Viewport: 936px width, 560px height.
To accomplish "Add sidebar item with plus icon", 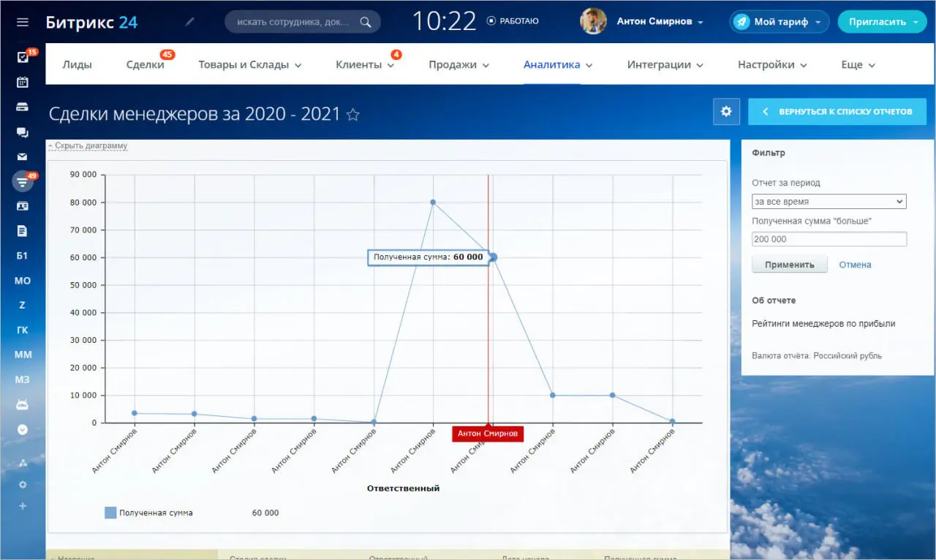I will pos(23,506).
